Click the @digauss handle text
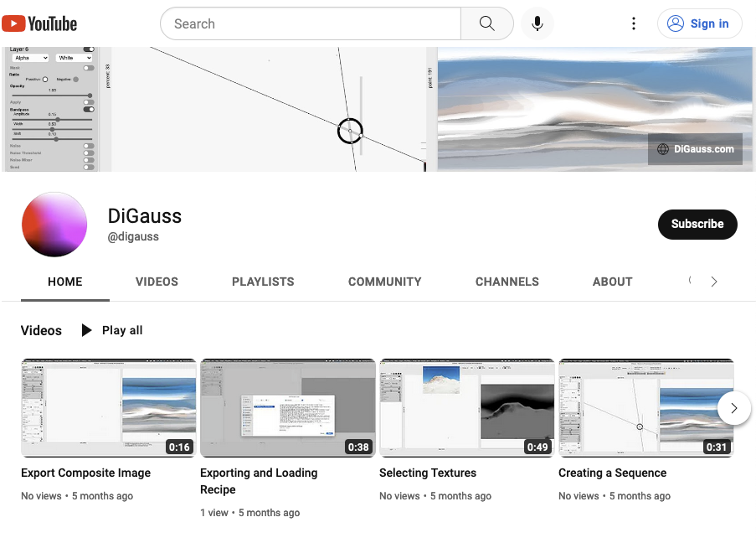 click(x=133, y=236)
